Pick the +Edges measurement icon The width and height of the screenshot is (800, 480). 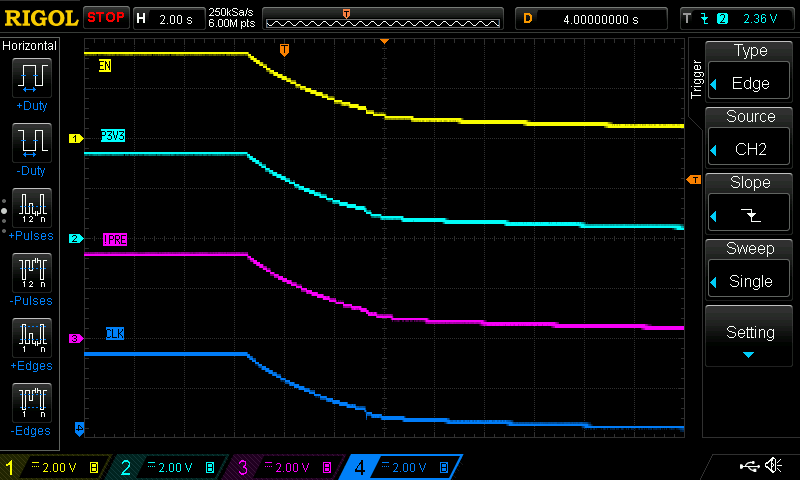click(31, 337)
